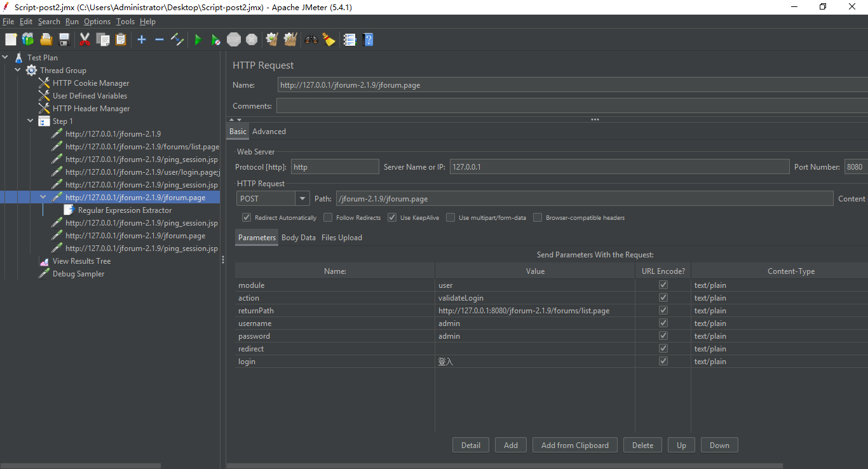Open the Templates toolbar icon
Viewport: 868px width, 469px height.
28,39
